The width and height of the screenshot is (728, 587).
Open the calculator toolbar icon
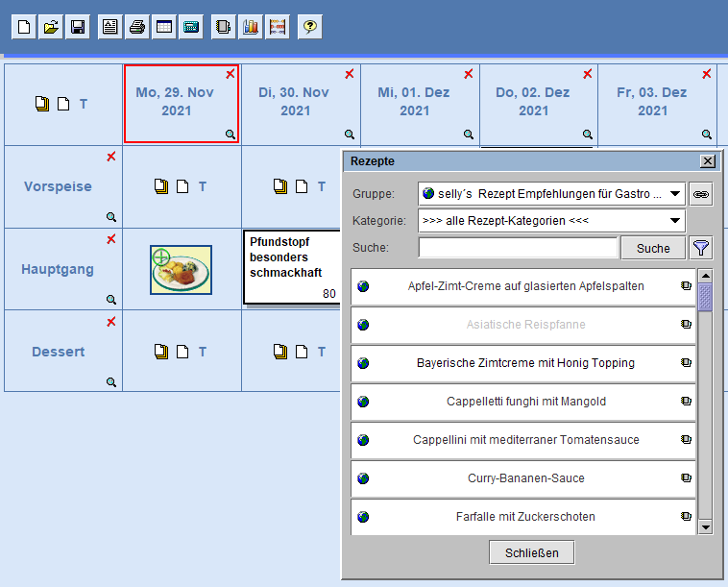click(x=191, y=27)
